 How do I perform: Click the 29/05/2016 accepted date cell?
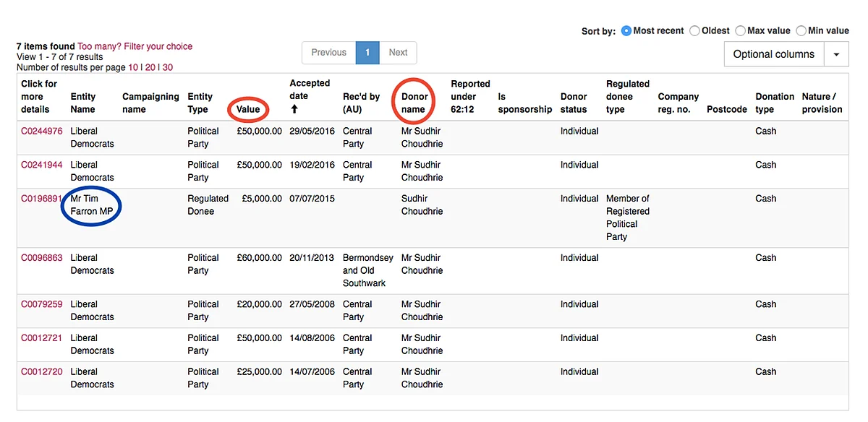312,131
